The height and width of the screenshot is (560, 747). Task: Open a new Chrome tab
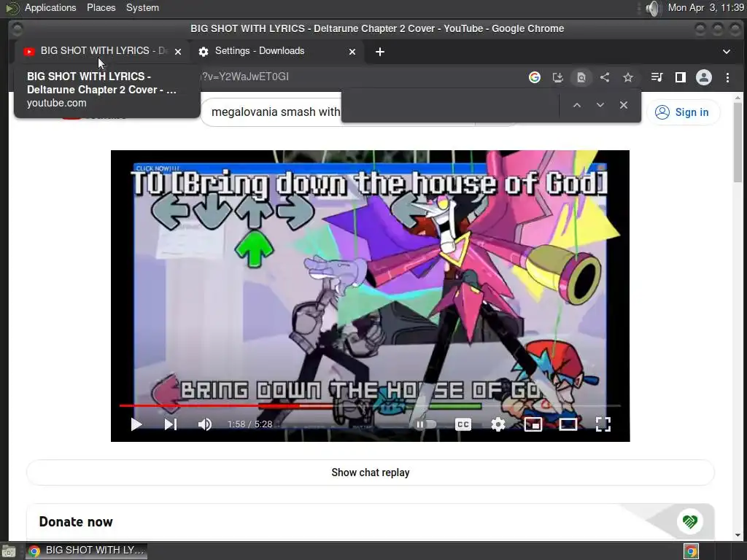point(379,52)
